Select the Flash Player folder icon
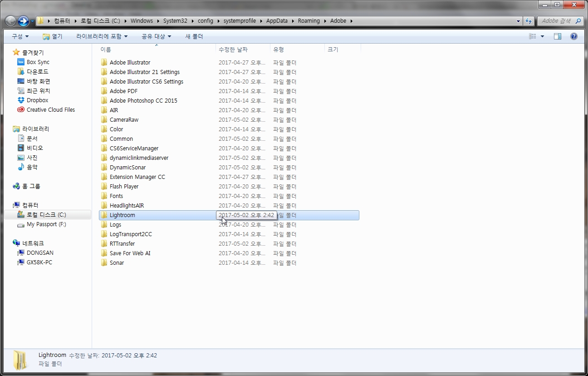The image size is (588, 376). pos(104,186)
